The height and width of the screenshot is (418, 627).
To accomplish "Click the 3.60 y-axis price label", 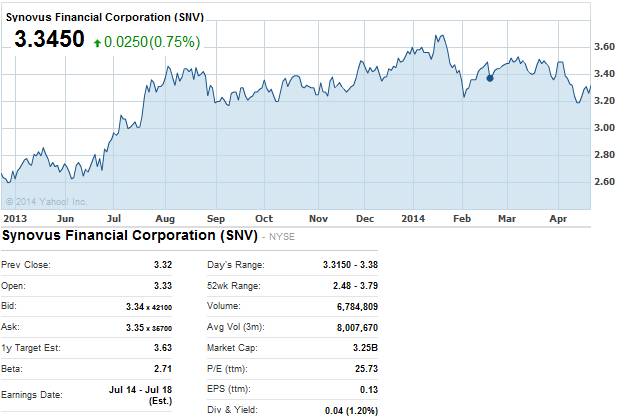I will tap(604, 47).
